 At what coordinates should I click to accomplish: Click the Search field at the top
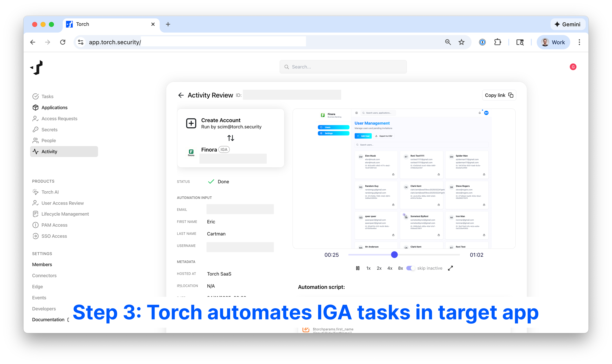pos(343,67)
